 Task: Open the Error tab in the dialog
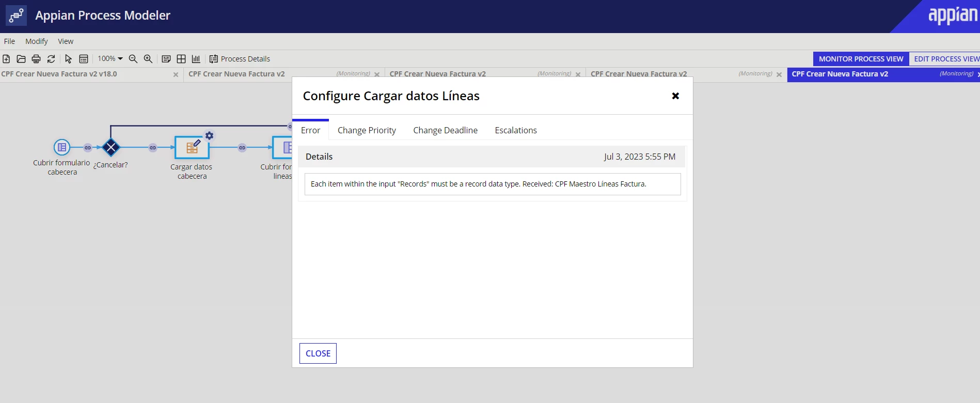[x=310, y=130]
